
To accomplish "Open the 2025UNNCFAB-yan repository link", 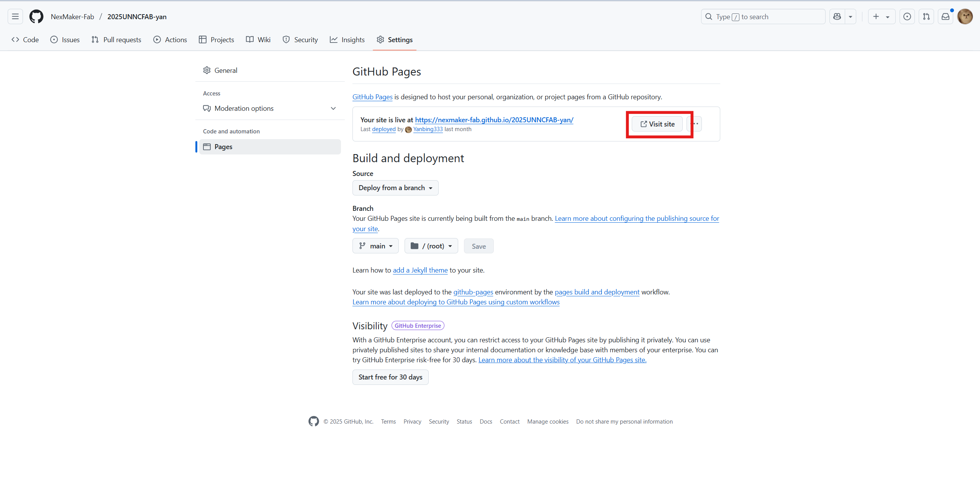I will pyautogui.click(x=137, y=16).
